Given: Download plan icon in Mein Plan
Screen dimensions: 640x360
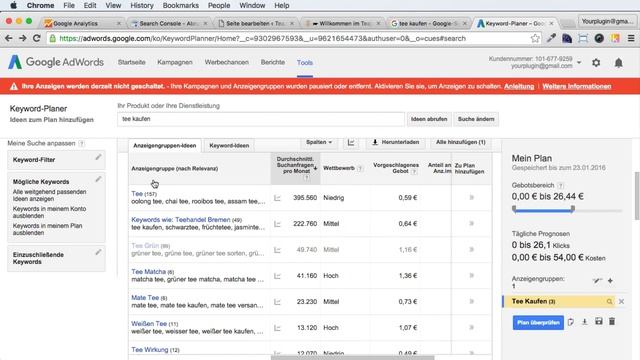Looking at the screenshot, I should click(584, 322).
